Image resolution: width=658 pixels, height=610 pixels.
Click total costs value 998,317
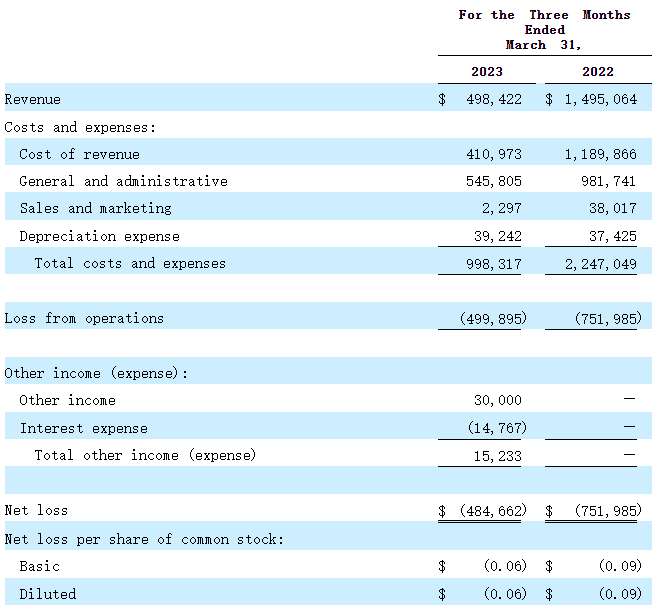coord(494,264)
